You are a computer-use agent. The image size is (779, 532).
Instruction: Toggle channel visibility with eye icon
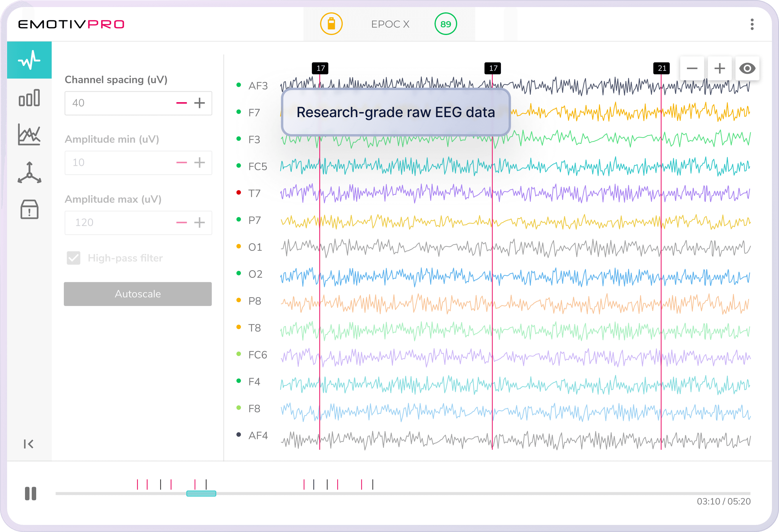747,69
